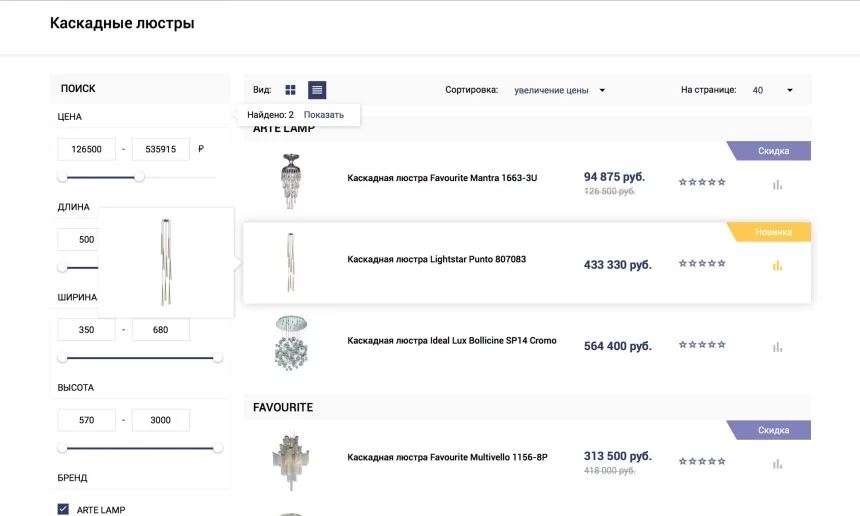Select the list view layout icon
Screen dimensions: 860x516
point(317,90)
